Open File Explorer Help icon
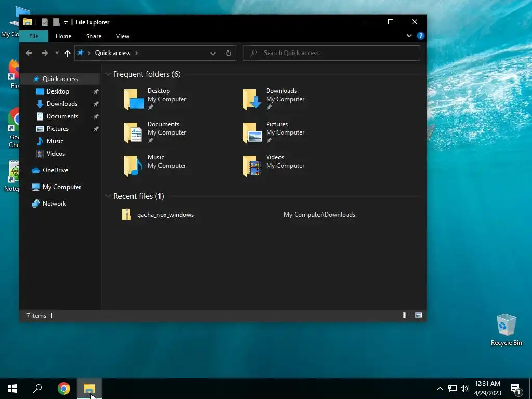 (421, 36)
